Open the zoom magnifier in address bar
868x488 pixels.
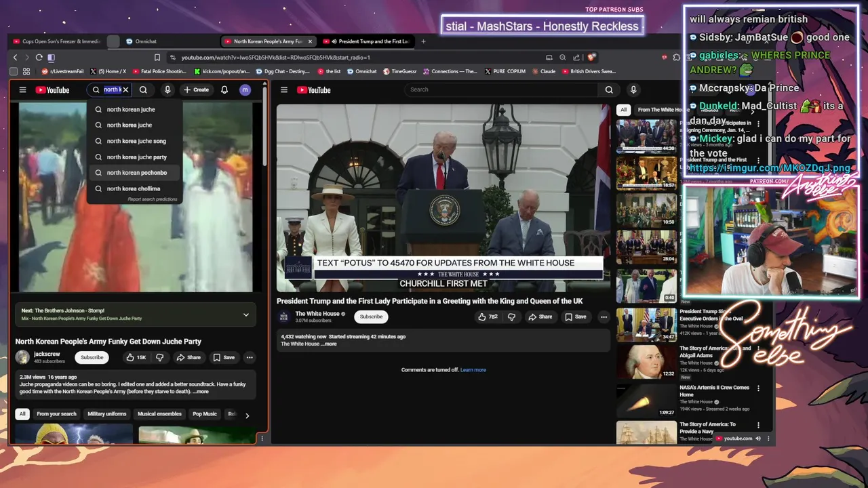(x=563, y=58)
